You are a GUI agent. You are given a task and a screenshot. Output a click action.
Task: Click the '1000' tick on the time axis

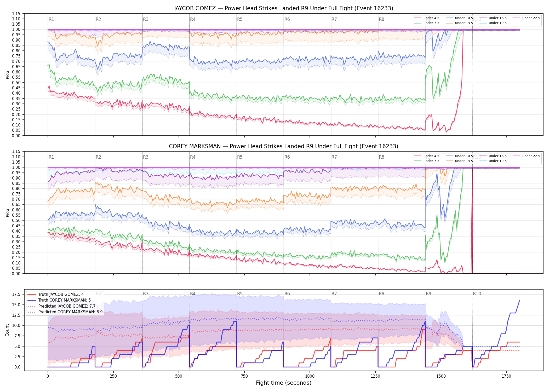[x=310, y=376]
